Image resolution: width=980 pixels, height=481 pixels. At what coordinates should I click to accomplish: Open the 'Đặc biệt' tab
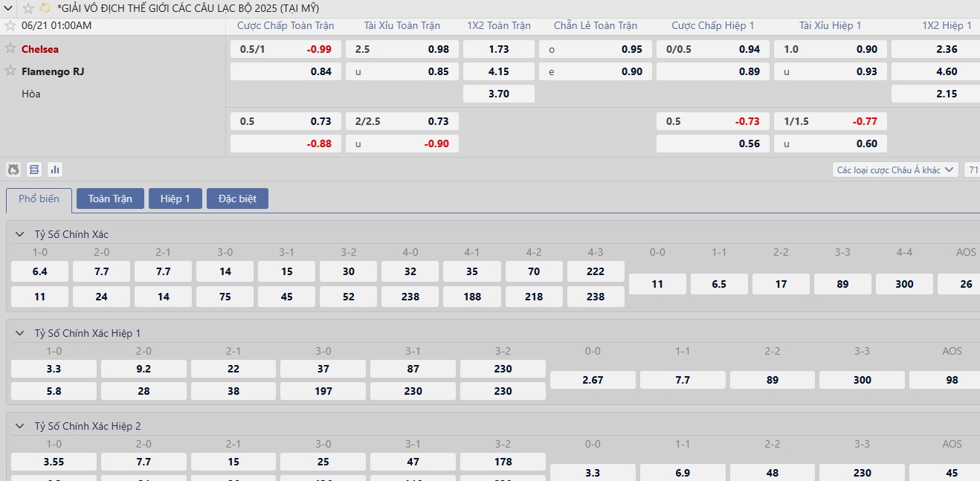click(237, 198)
